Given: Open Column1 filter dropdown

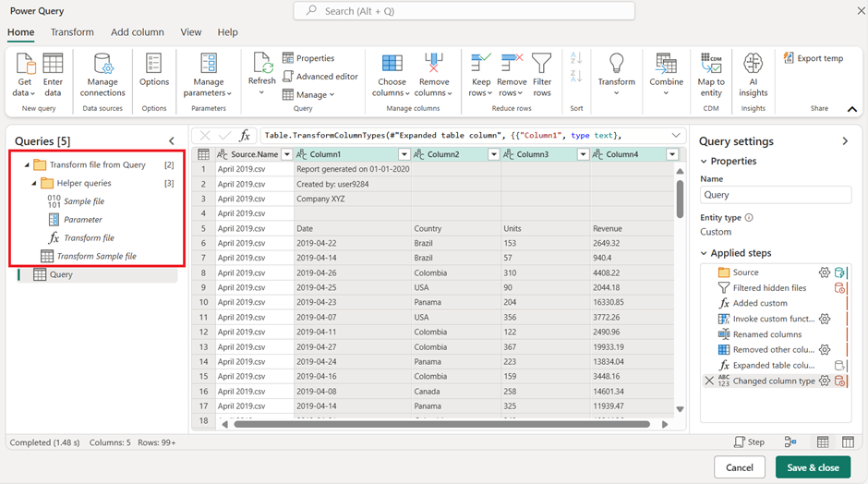Looking at the screenshot, I should [404, 154].
